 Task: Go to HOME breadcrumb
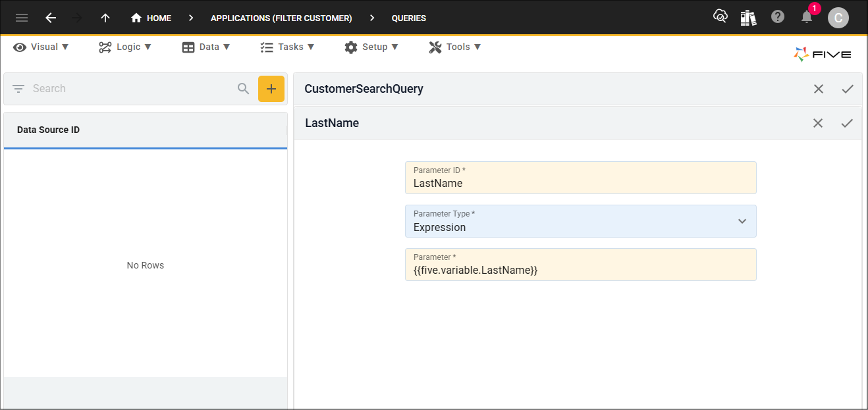tap(151, 18)
